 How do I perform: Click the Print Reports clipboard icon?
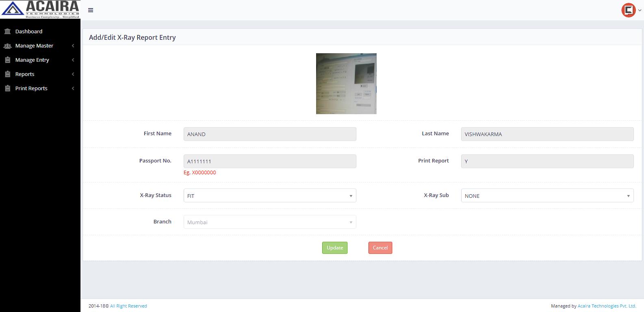(7, 89)
